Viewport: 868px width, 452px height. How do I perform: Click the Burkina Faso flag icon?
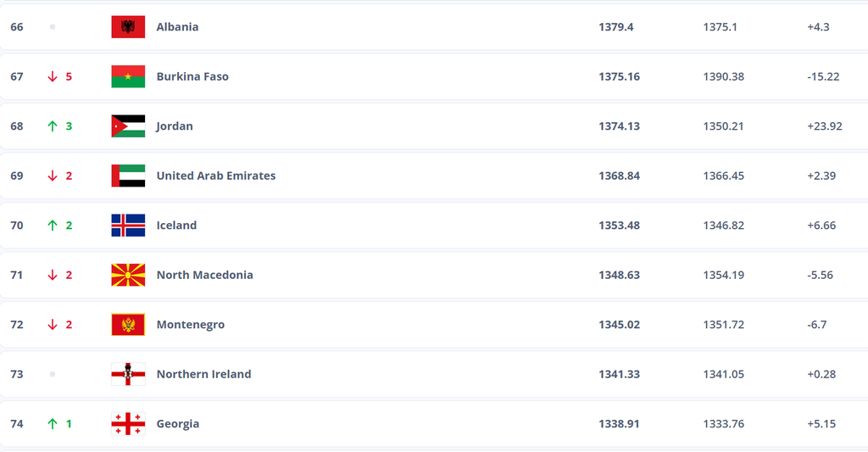coord(128,76)
